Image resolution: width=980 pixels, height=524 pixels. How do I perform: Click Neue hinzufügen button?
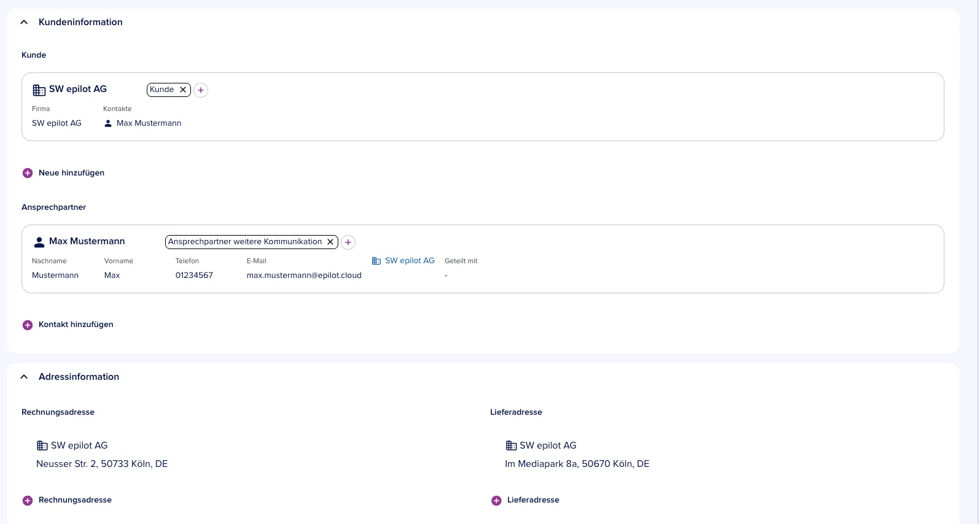click(x=64, y=173)
